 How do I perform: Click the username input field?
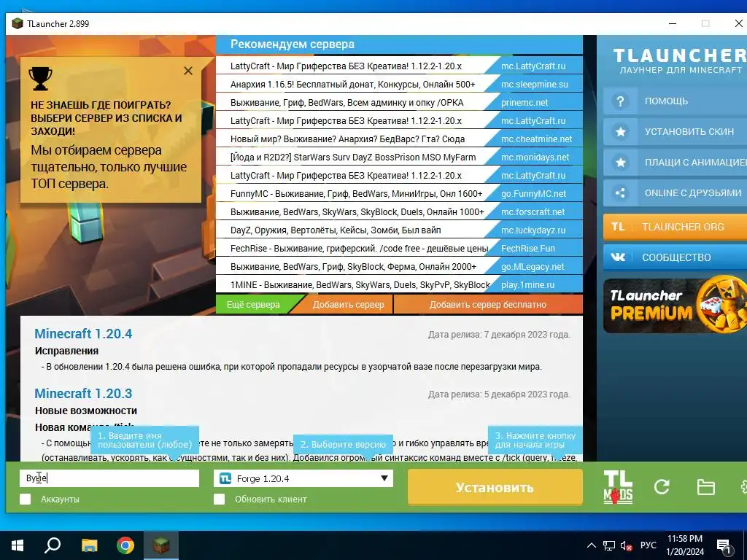109,478
